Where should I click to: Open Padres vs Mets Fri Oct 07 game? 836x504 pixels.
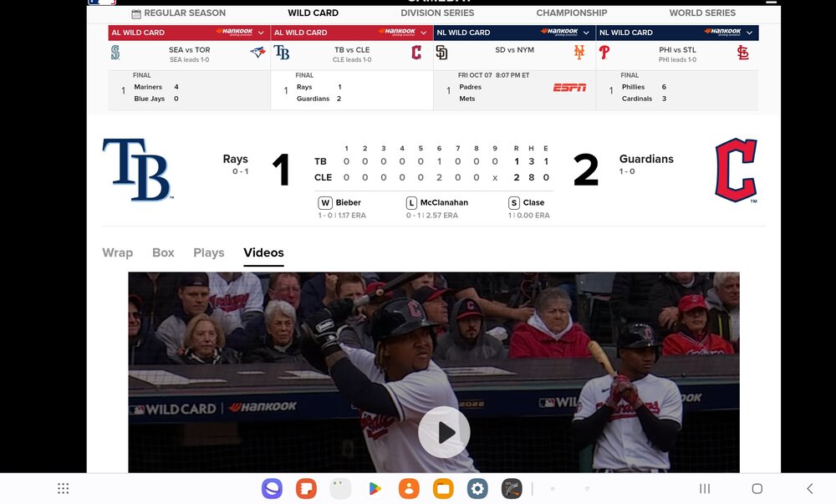(514, 90)
